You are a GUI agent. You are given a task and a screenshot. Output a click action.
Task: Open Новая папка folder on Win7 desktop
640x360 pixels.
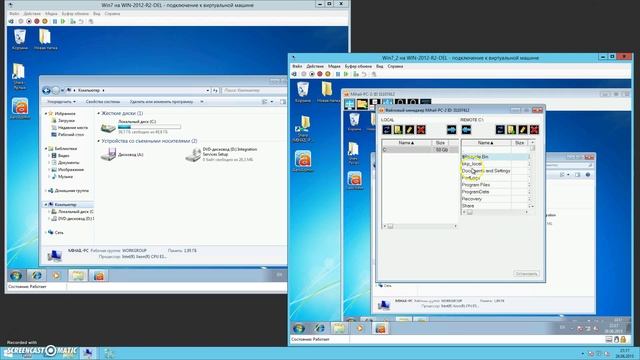45,40
